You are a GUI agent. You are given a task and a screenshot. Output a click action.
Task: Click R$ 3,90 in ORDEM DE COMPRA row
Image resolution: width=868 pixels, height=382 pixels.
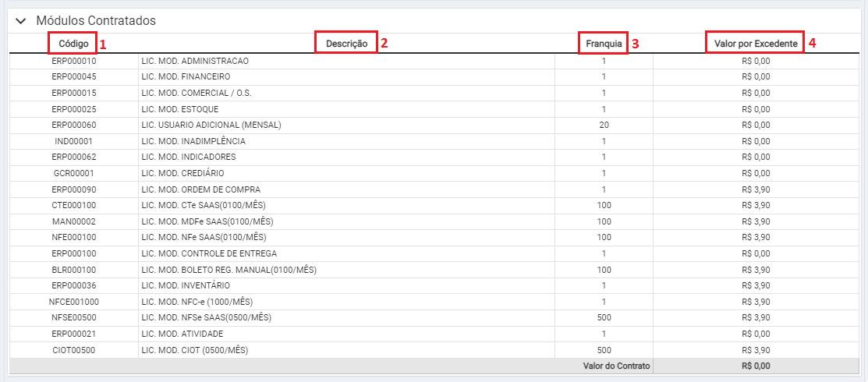click(x=756, y=189)
